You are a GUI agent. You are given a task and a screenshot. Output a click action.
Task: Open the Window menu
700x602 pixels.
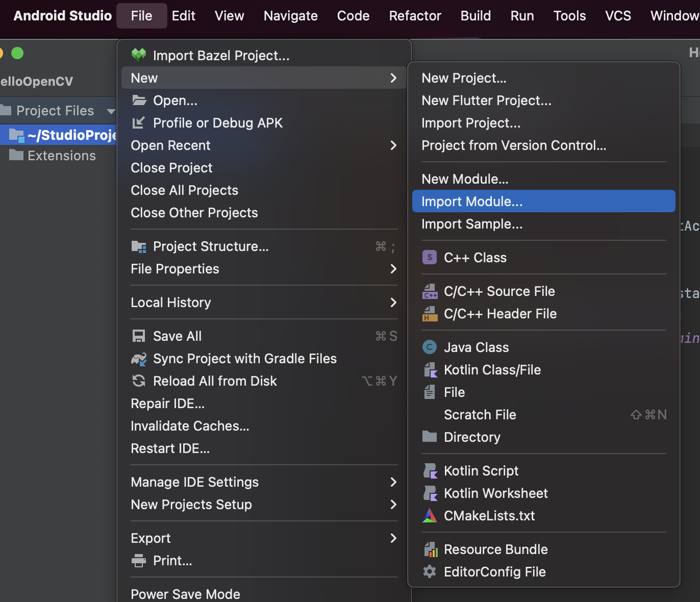(x=674, y=16)
